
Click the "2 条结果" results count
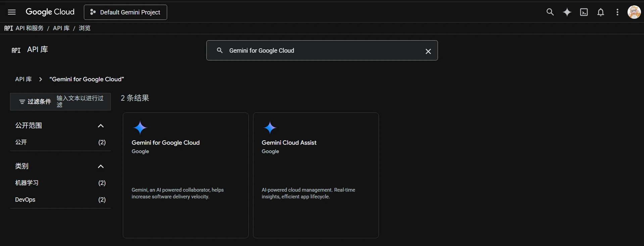[x=135, y=98]
